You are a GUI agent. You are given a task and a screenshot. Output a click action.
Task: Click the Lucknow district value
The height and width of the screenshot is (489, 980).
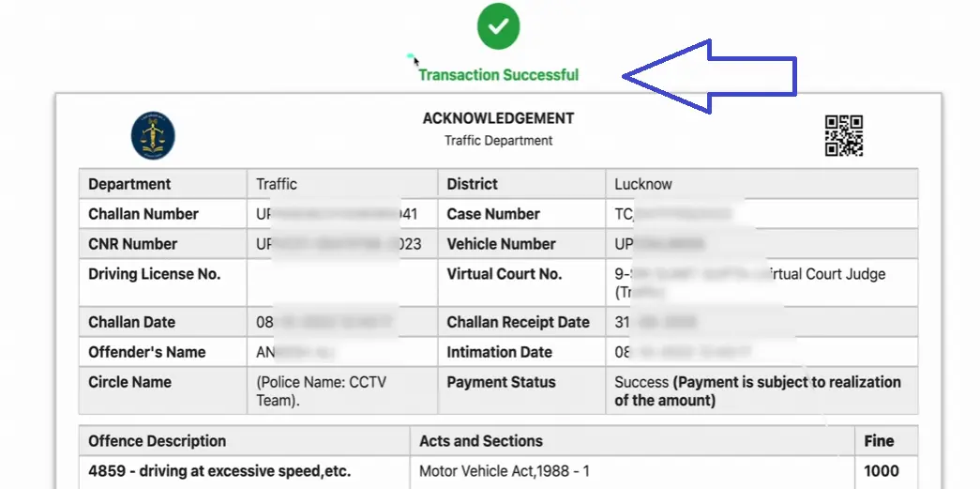[643, 184]
